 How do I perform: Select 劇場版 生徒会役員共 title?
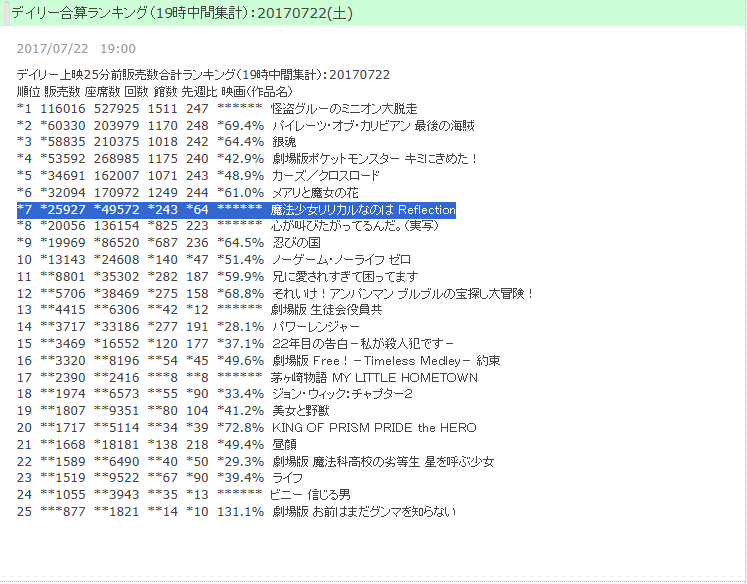(x=326, y=310)
